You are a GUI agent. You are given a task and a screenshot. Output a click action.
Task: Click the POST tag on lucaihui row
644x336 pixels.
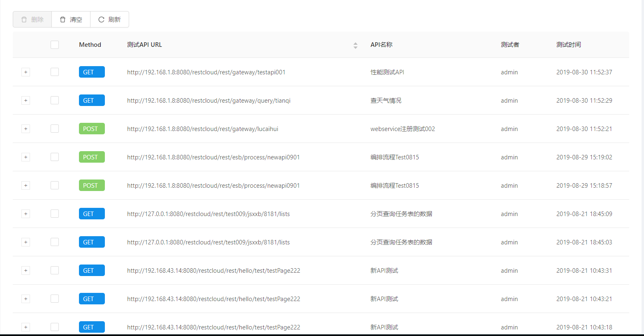coord(92,129)
